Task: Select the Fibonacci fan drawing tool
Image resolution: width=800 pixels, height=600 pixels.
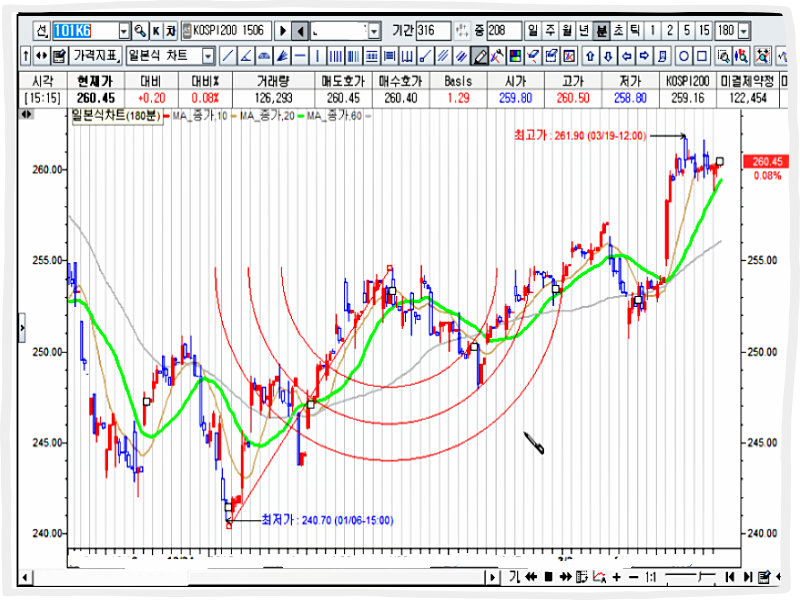Action: [x=282, y=56]
